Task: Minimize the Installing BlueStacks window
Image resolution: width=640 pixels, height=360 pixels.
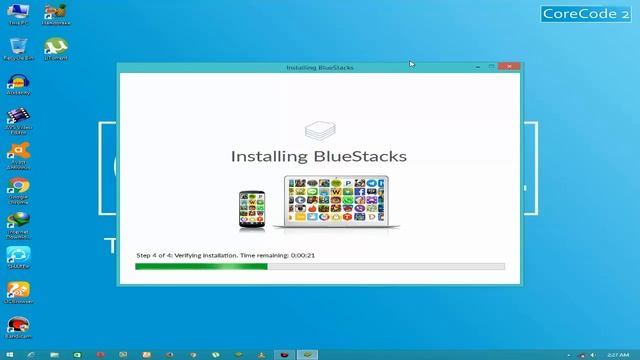Action: pyautogui.click(x=478, y=67)
